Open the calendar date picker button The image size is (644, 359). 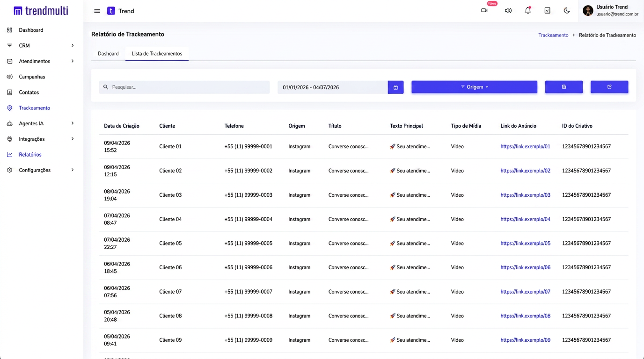tap(395, 87)
